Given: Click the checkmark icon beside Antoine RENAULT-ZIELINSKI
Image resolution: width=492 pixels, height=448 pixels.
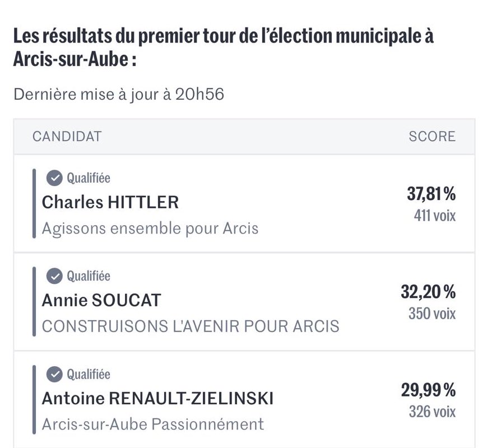Looking at the screenshot, I should tap(54, 374).
